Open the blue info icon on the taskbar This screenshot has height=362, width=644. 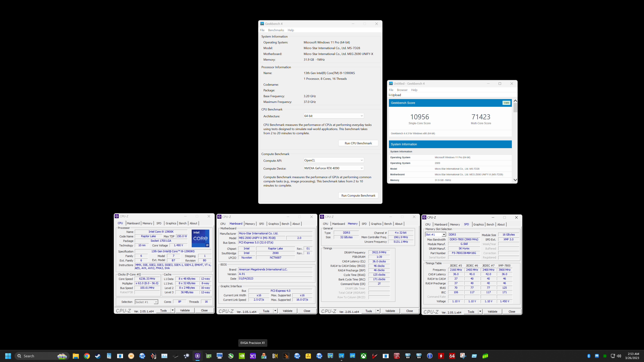[430, 356]
